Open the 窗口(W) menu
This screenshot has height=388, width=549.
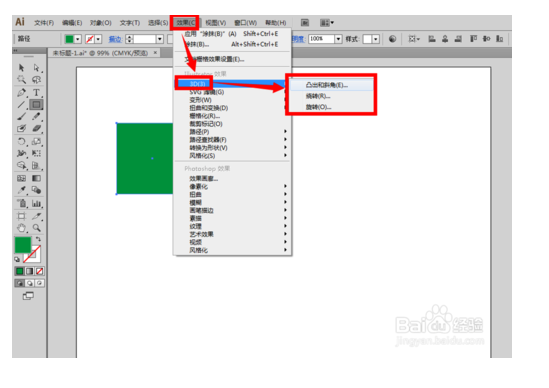tap(245, 23)
